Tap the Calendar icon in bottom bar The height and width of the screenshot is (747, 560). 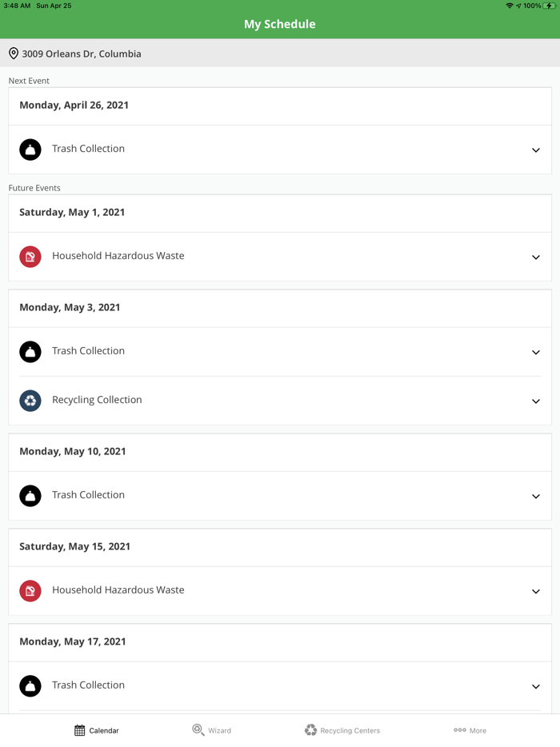point(80,730)
